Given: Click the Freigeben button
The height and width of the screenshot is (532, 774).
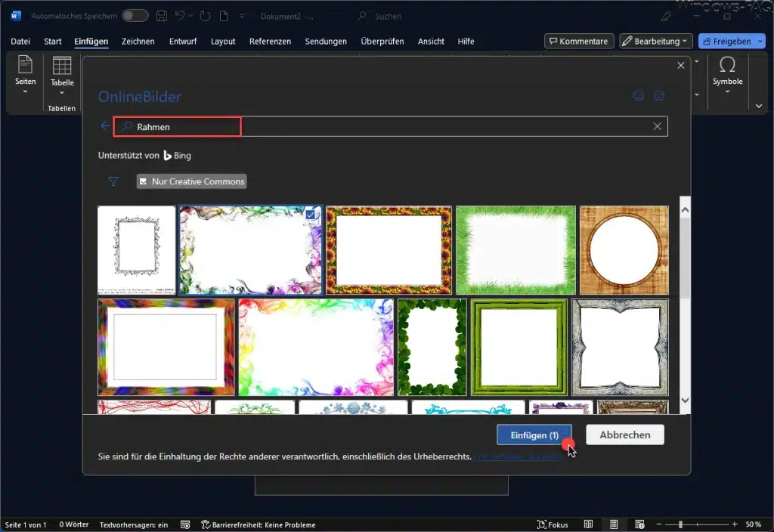Looking at the screenshot, I should (x=726, y=41).
